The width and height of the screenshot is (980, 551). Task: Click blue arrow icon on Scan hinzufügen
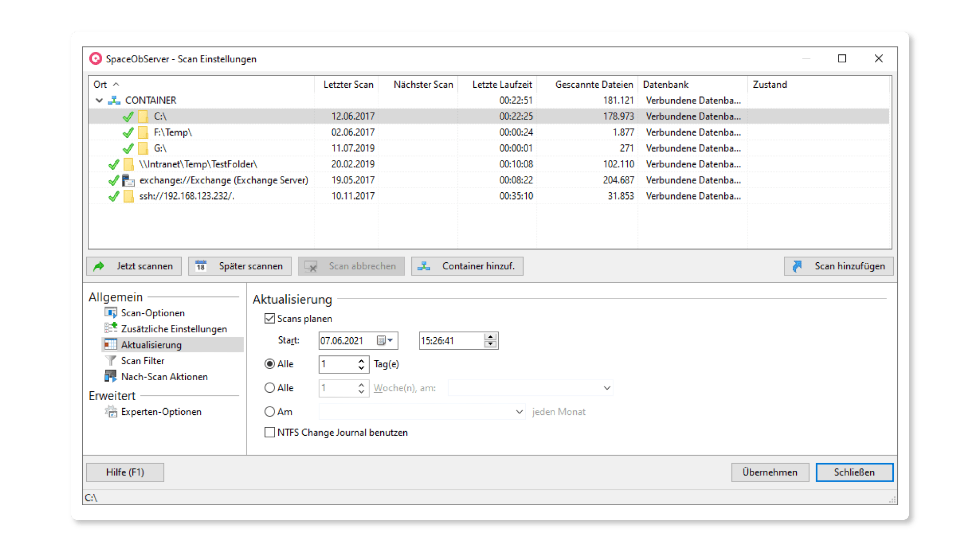pos(797,266)
